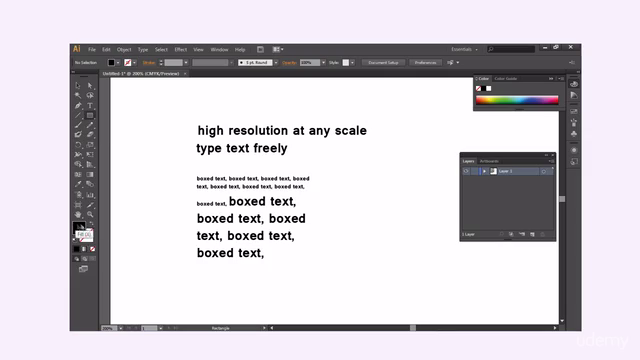Open zoom level dropdown in status bar
Viewport: 640px width, 360px height.
pos(120,328)
